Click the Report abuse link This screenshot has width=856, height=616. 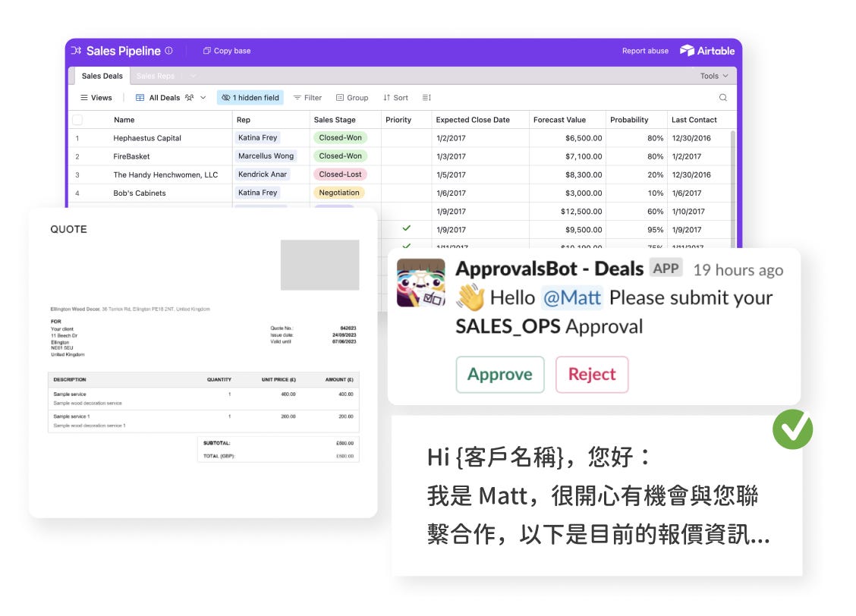coord(645,51)
